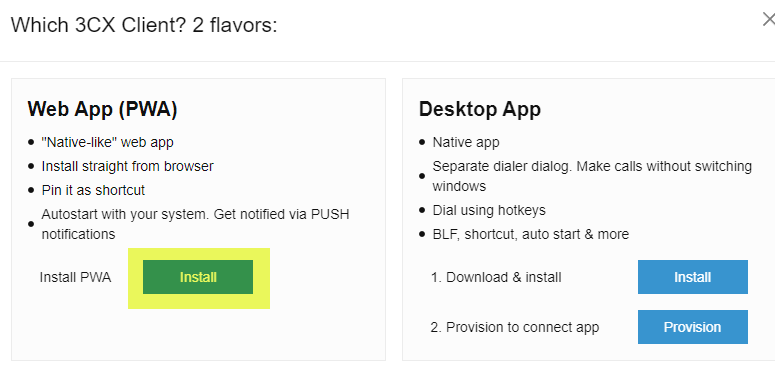Click the Which 3CX Client dialog title
The image size is (775, 367).
coord(144,24)
